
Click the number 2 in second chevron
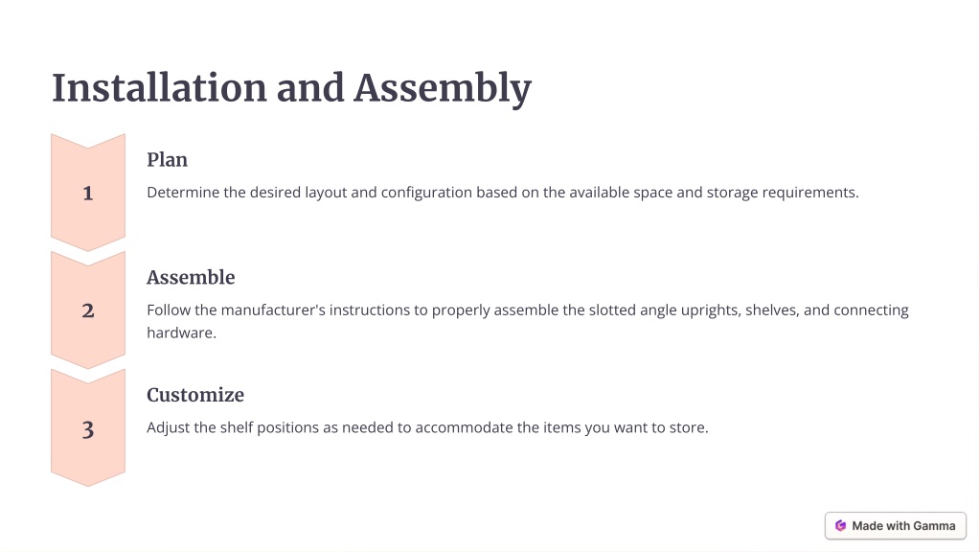click(88, 310)
